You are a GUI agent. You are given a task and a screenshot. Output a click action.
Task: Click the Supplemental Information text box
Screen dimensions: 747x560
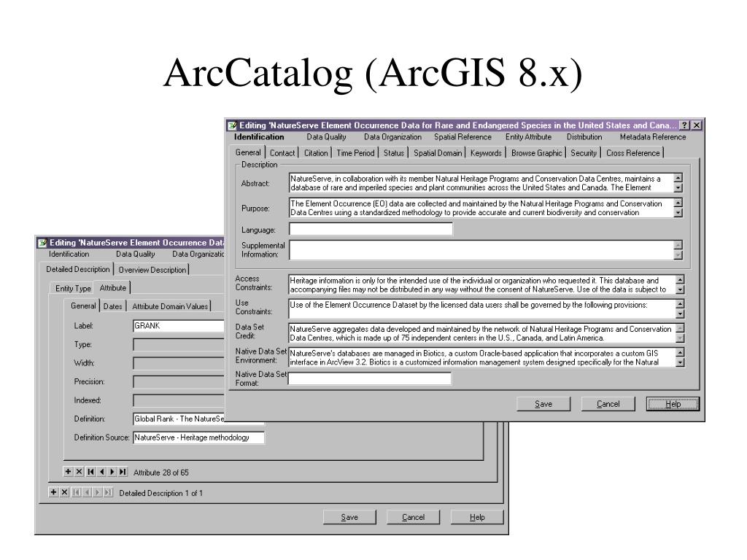click(481, 250)
